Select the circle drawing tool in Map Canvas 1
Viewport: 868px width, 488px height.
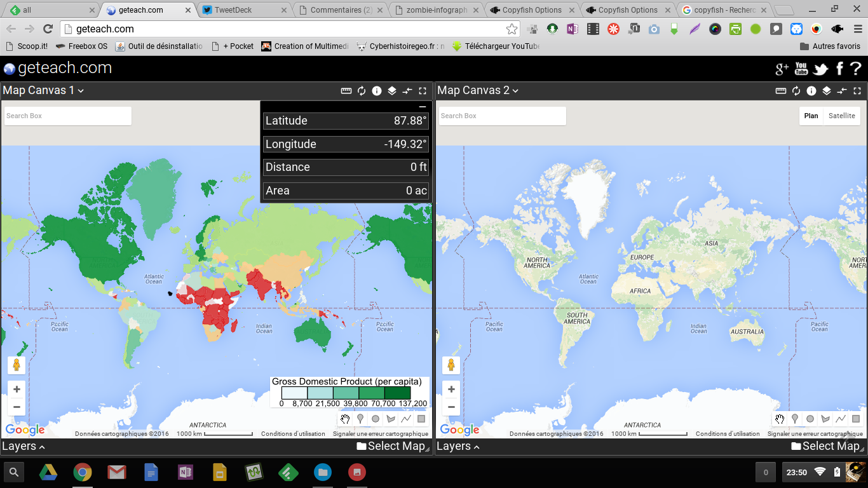click(x=376, y=419)
